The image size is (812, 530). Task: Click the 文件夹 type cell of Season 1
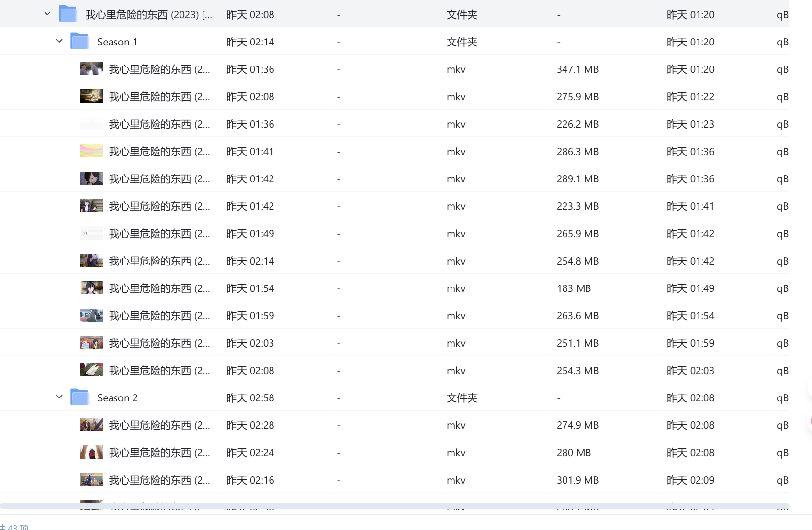(x=462, y=42)
